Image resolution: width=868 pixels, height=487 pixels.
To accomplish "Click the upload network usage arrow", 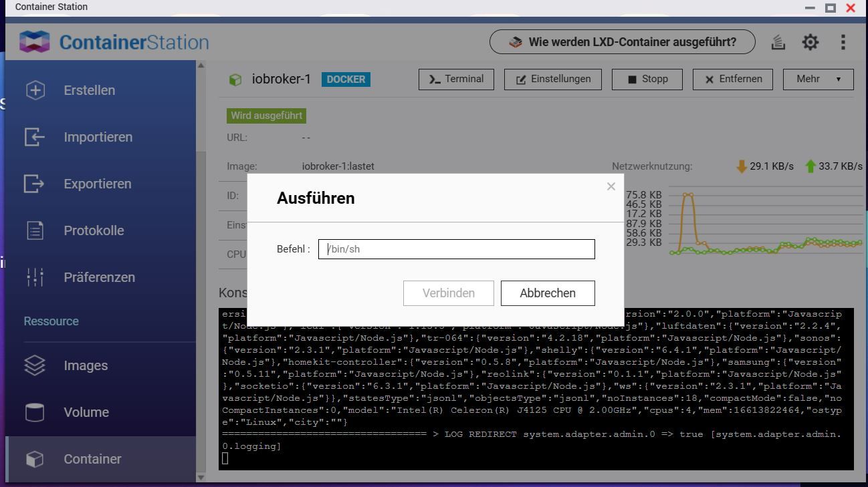I will tap(810, 166).
